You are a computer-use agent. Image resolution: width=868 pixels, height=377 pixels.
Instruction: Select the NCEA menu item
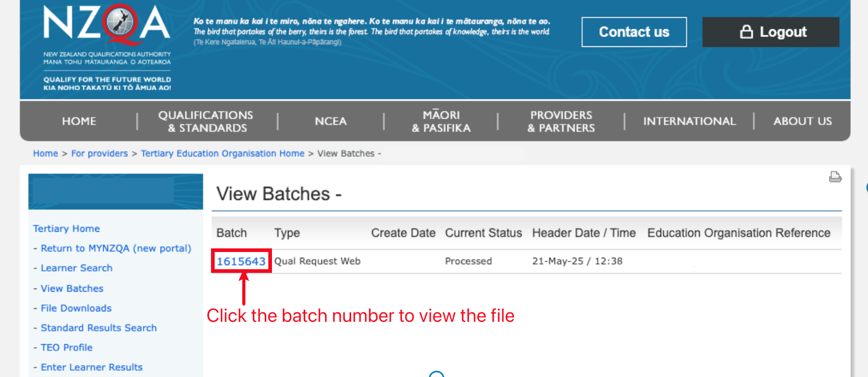[330, 121]
